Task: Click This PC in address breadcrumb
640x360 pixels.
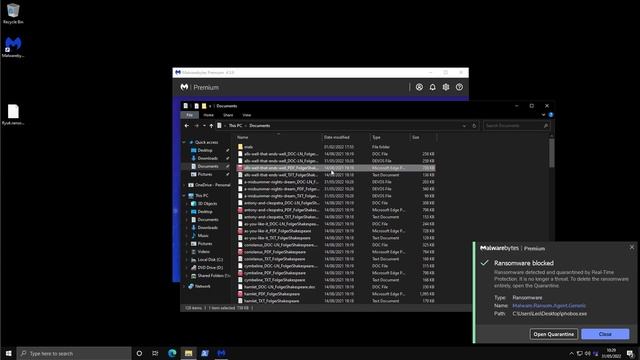Action: (235, 126)
